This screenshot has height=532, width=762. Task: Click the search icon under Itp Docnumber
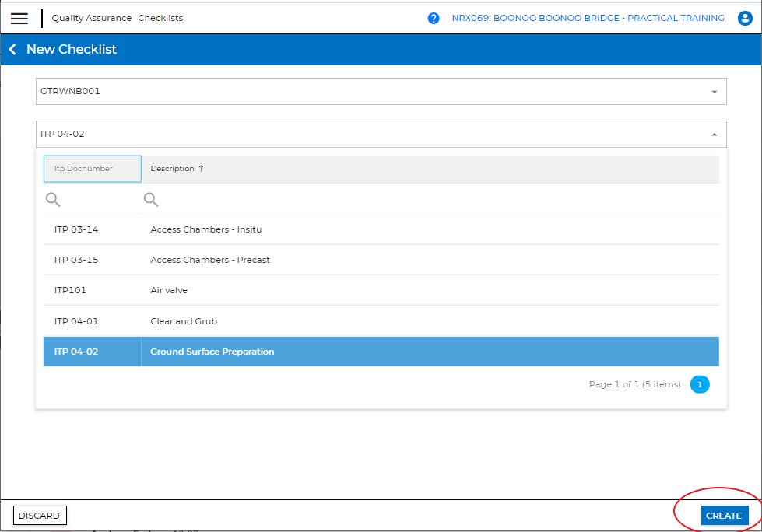53,200
